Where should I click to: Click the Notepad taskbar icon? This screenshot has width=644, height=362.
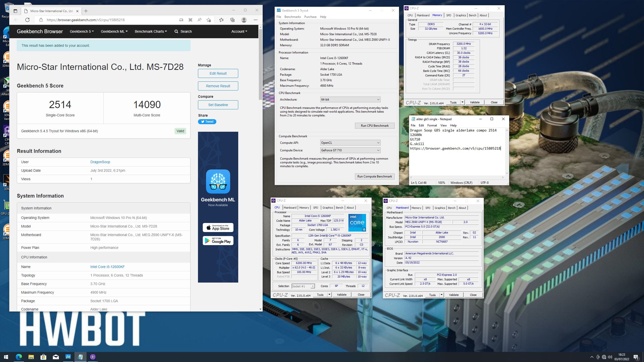(80, 357)
